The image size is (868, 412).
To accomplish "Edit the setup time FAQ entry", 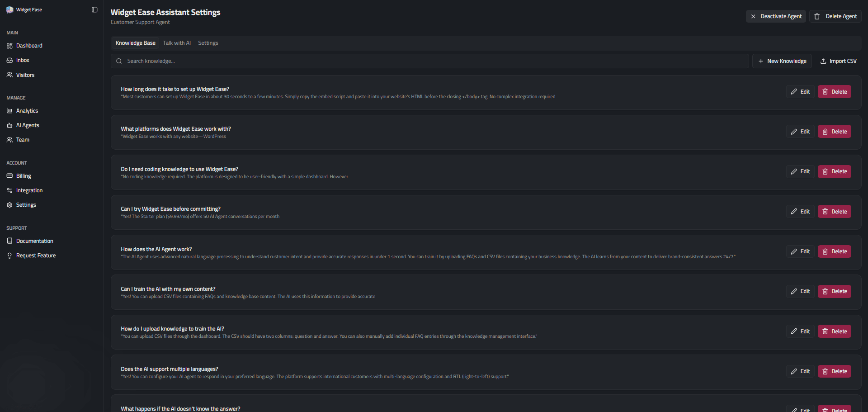I will (800, 91).
